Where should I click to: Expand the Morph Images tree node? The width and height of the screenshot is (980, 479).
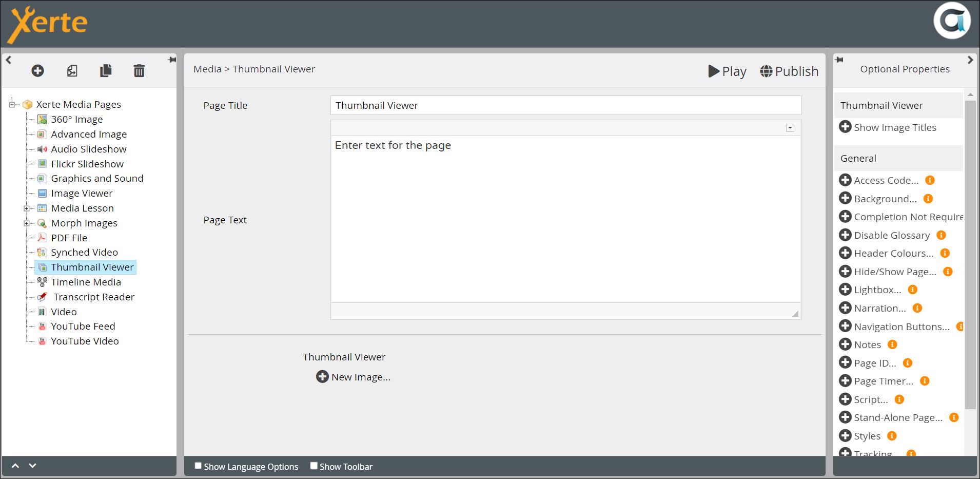click(x=27, y=223)
